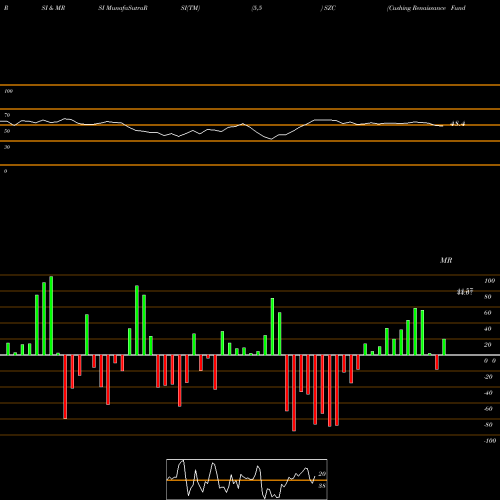Click the '(5,5' parameter text
This screenshot has height=500, width=500.
(257, 8)
